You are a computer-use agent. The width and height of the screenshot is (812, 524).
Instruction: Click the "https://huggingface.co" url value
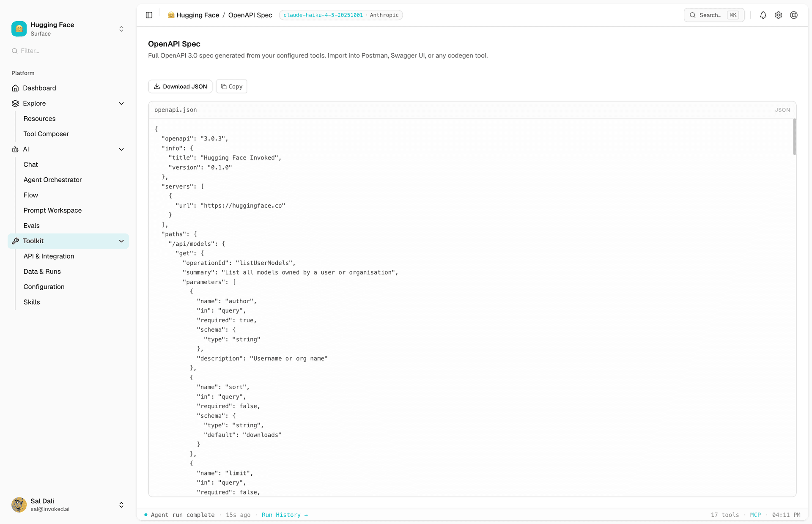pyautogui.click(x=243, y=206)
